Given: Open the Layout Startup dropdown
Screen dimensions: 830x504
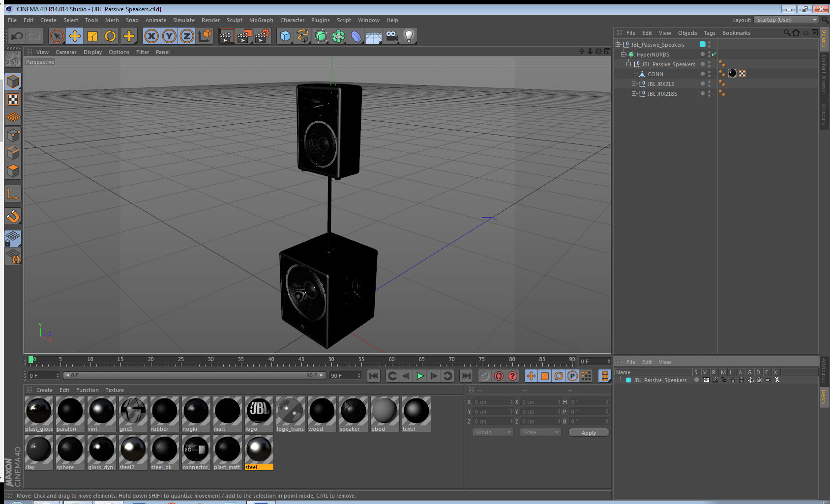Looking at the screenshot, I should point(786,20).
